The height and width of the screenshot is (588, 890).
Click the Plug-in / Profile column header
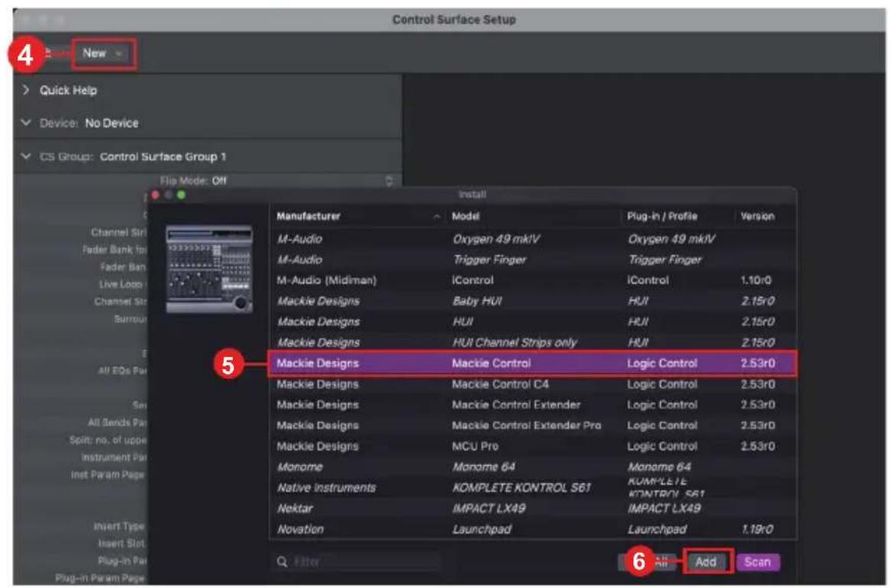[x=662, y=216]
